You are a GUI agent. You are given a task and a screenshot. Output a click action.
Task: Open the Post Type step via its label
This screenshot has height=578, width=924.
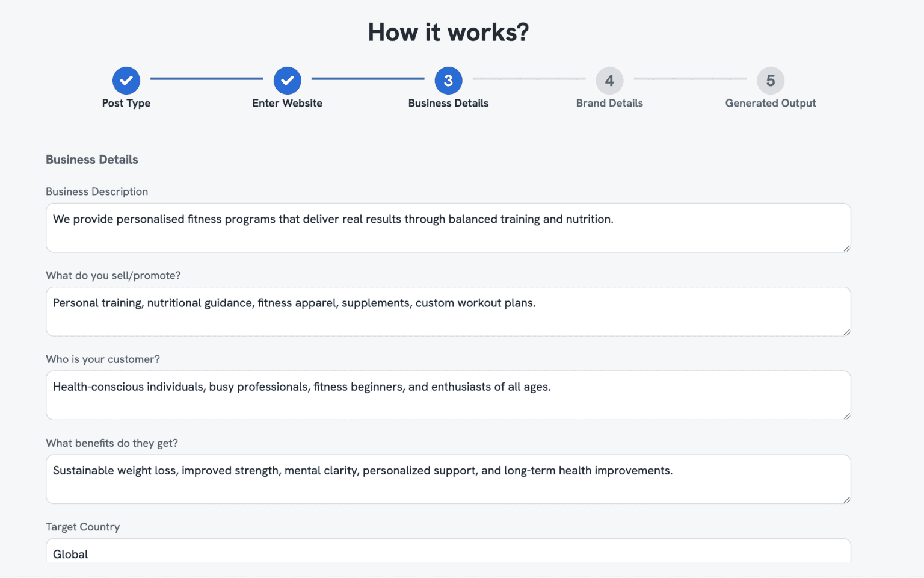[126, 103]
